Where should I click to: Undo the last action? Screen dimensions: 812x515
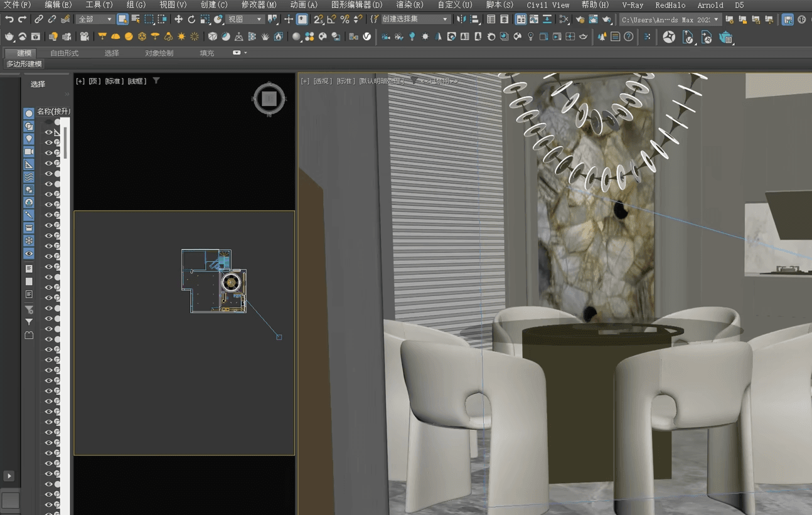(x=9, y=19)
